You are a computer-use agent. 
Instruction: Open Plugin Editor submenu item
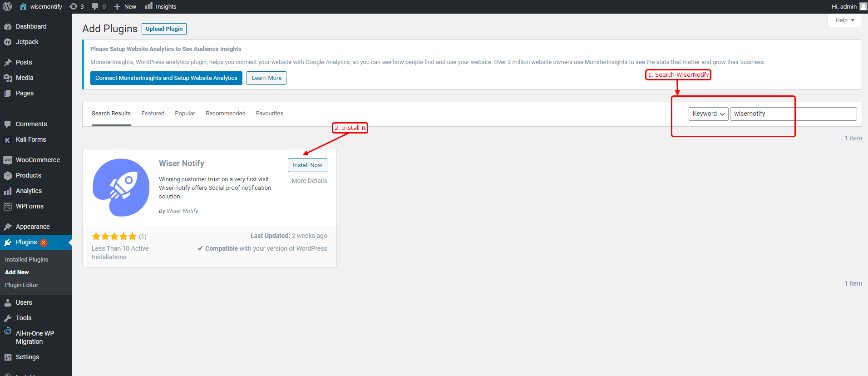(x=21, y=285)
